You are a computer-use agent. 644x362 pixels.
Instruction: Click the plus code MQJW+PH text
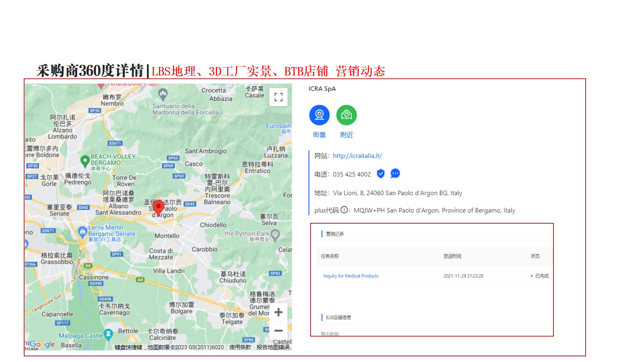434,210
